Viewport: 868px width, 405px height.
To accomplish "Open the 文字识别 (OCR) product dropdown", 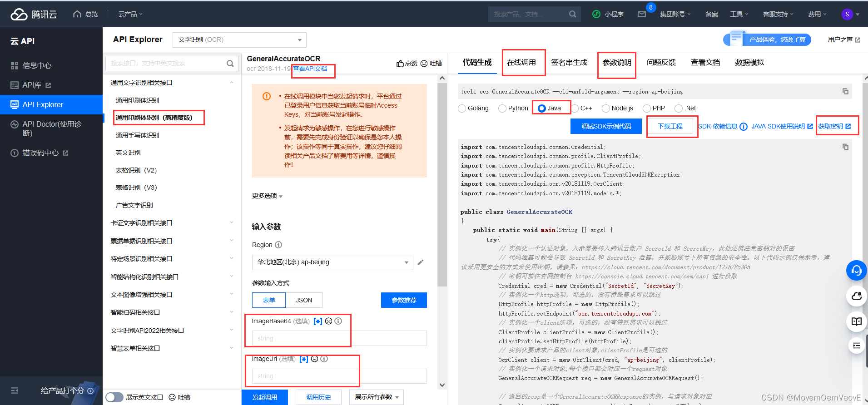I will coord(239,40).
